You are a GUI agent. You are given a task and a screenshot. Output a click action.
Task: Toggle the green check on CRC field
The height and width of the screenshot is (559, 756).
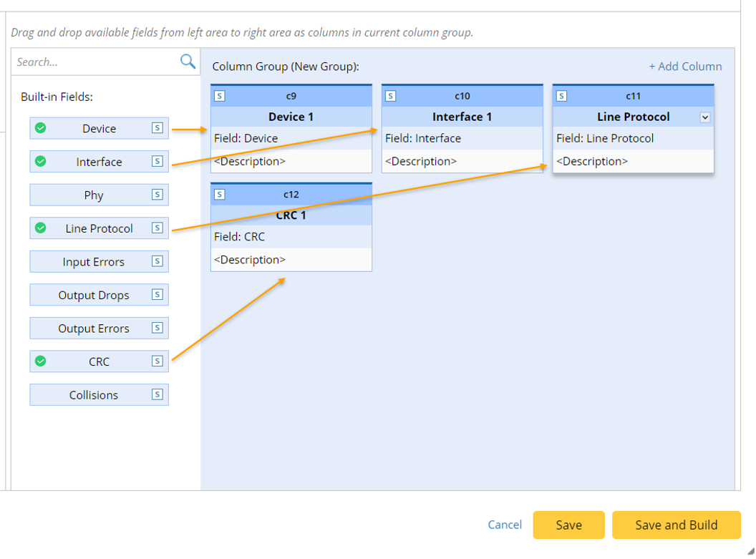[x=41, y=361]
